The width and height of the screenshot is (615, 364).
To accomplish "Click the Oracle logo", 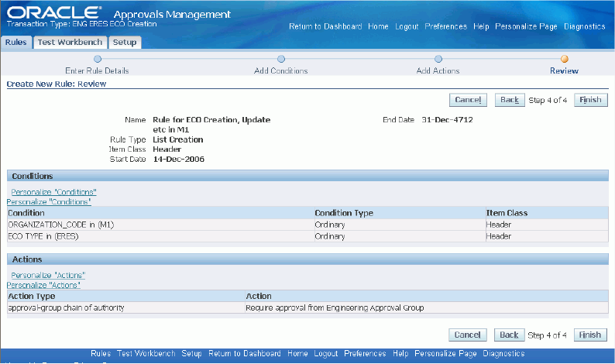I will coord(53,12).
